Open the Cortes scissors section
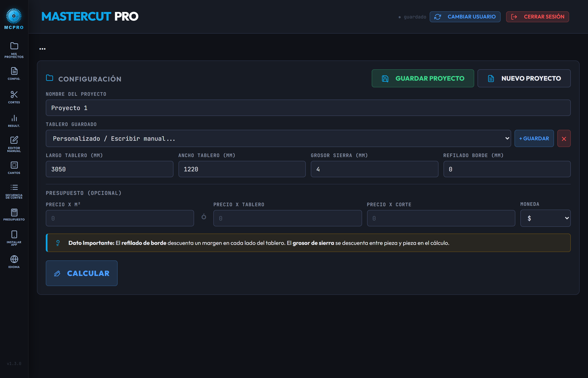 (14, 97)
